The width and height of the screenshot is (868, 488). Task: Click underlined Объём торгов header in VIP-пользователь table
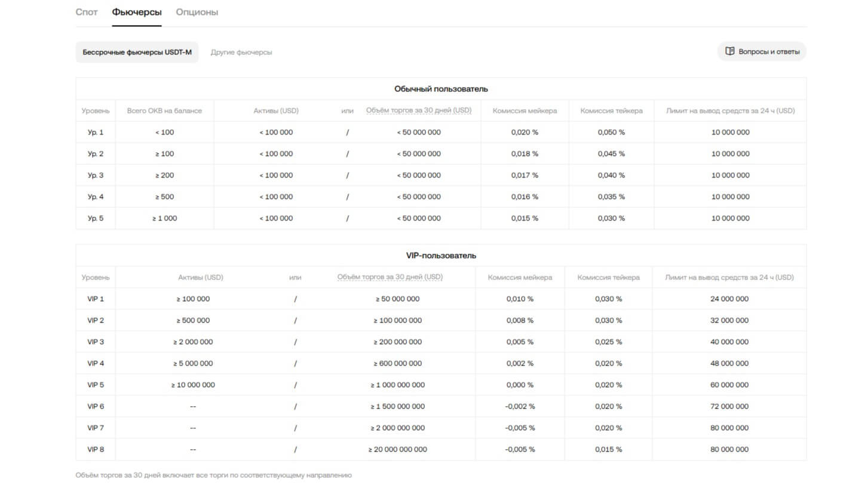pyautogui.click(x=390, y=277)
